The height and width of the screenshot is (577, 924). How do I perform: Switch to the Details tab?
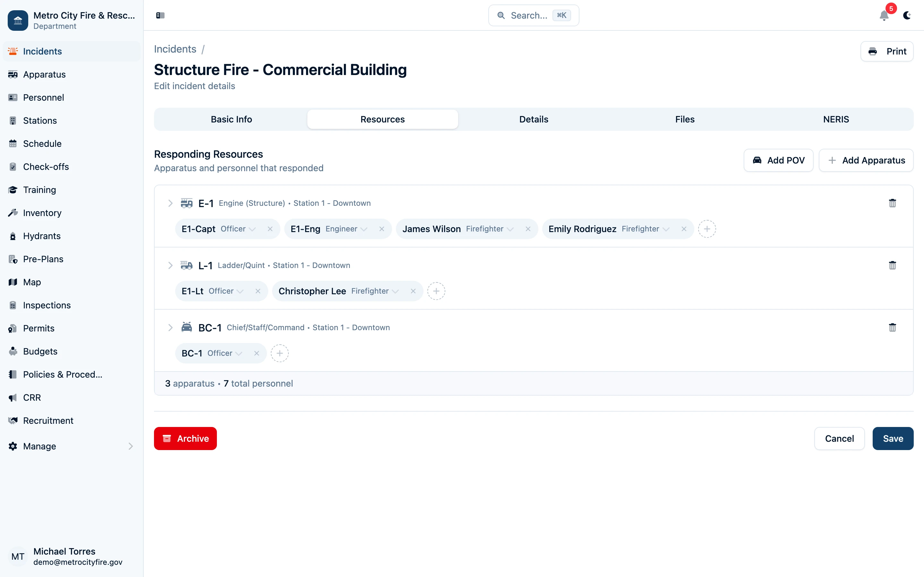534,119
